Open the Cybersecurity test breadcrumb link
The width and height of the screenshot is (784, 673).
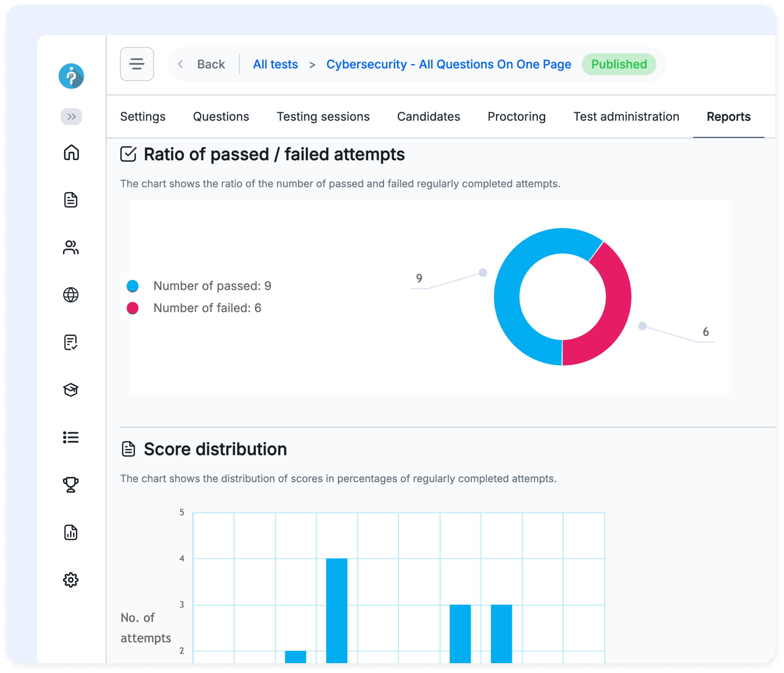(x=449, y=64)
